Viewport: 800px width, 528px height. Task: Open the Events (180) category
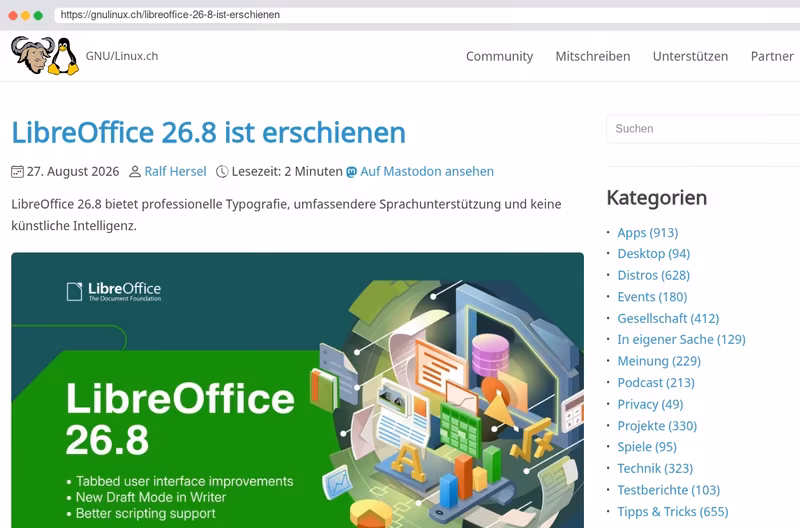[x=652, y=297]
